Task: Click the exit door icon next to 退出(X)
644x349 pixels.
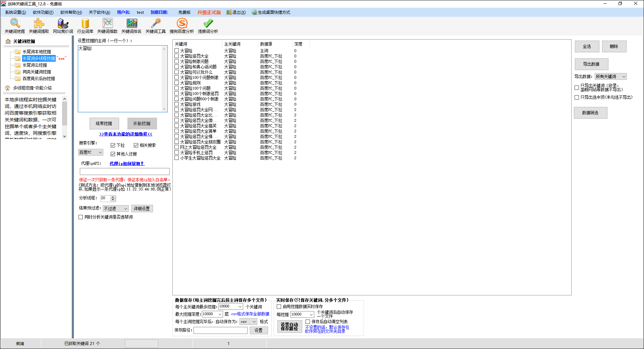Action: [x=229, y=12]
